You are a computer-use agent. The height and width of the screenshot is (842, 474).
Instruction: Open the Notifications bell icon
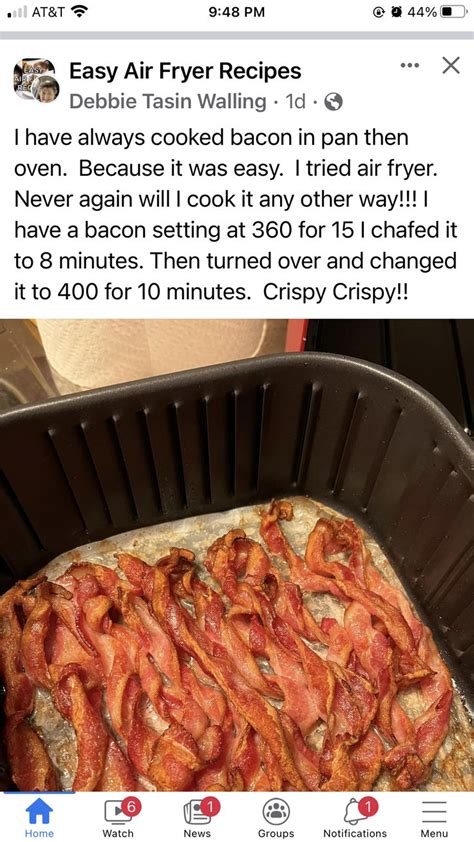[355, 812]
